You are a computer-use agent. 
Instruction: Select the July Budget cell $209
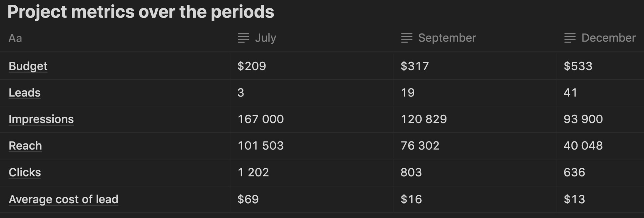tap(252, 66)
